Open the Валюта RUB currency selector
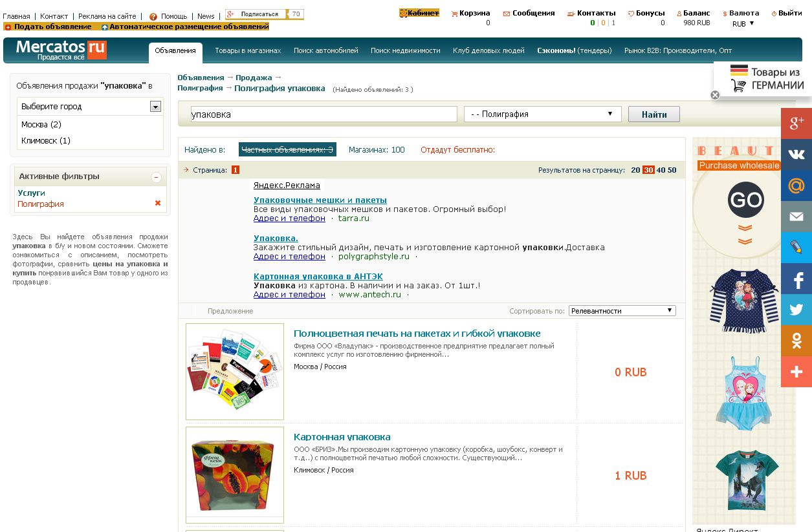 (743, 23)
